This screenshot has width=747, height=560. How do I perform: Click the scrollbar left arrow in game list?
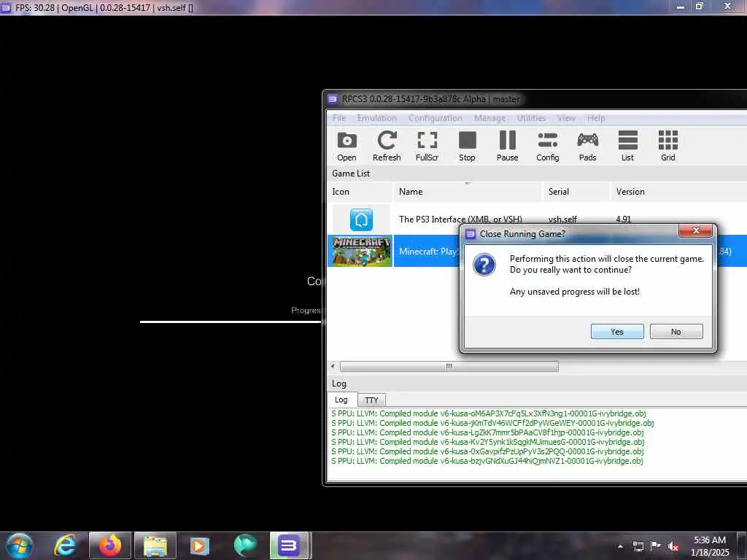pyautogui.click(x=333, y=366)
